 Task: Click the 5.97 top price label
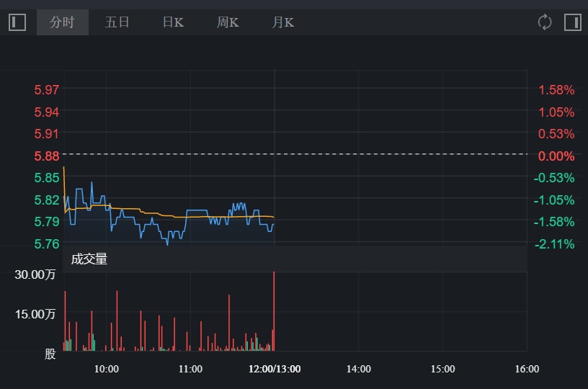47,90
